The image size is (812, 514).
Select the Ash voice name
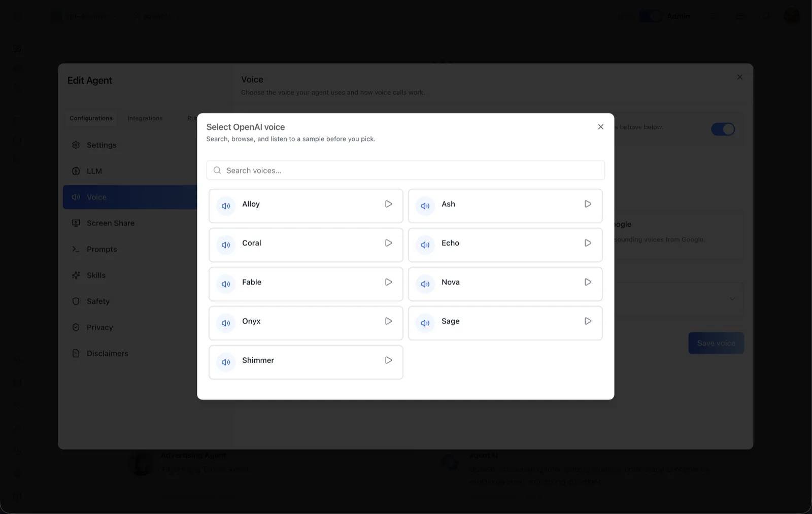(448, 204)
